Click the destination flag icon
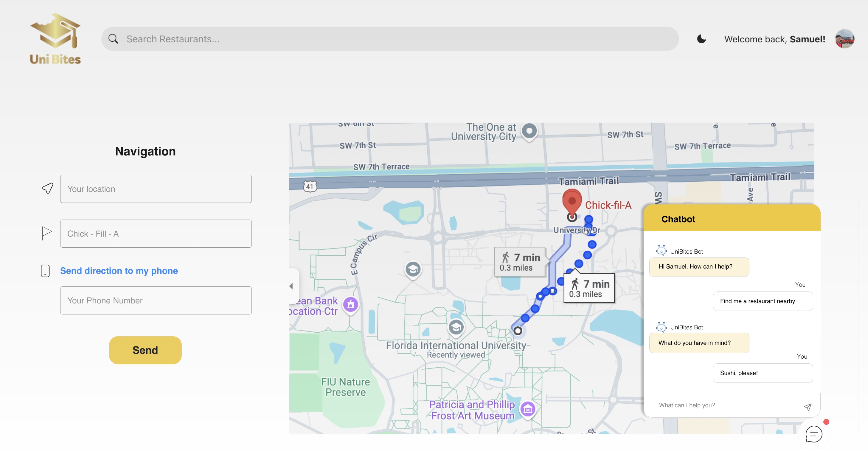Image resolution: width=868 pixels, height=452 pixels. (46, 233)
